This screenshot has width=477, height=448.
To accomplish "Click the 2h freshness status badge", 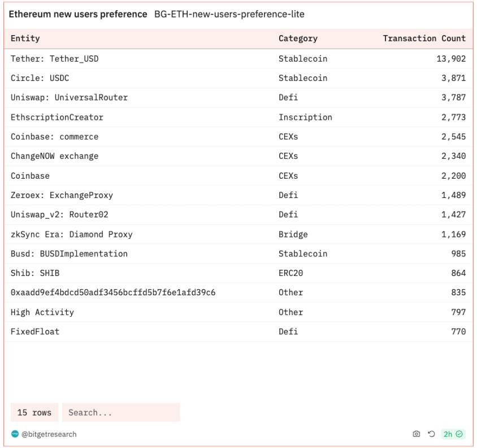I will click(453, 434).
